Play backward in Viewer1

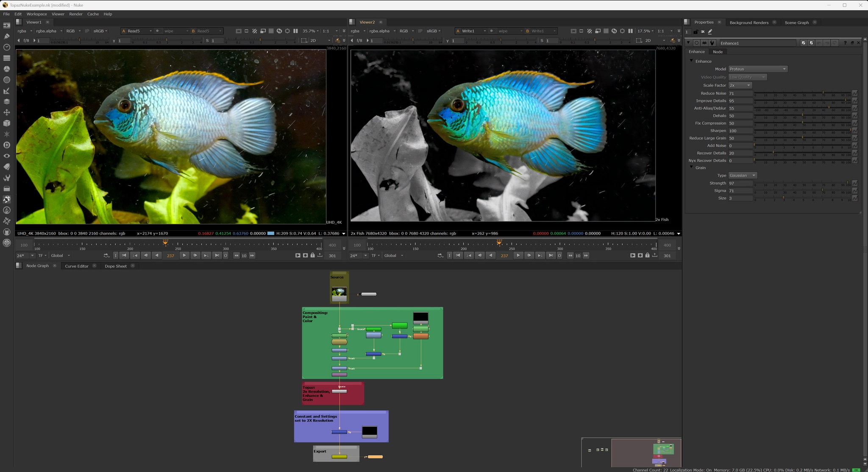[x=157, y=255]
